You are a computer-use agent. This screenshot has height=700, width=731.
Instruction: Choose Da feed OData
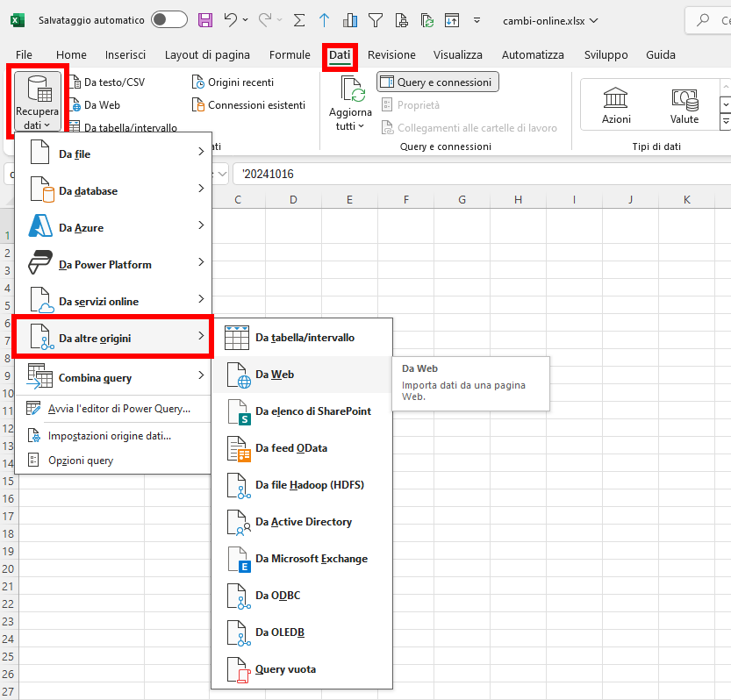[302, 448]
